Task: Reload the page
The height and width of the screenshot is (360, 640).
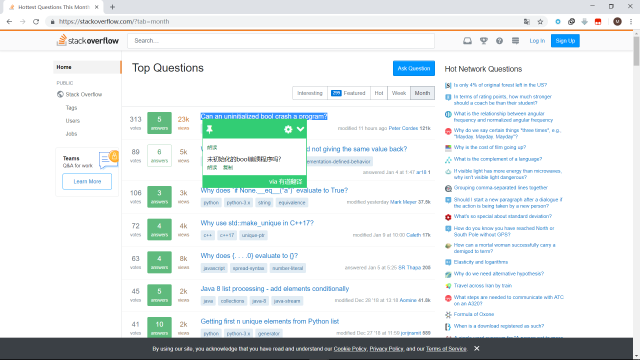Action: [36, 22]
